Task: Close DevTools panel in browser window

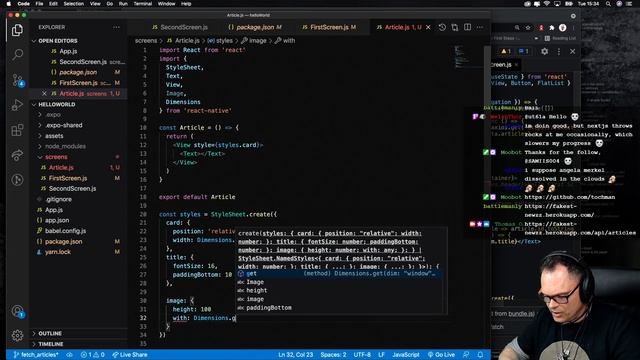Action: coord(572,51)
